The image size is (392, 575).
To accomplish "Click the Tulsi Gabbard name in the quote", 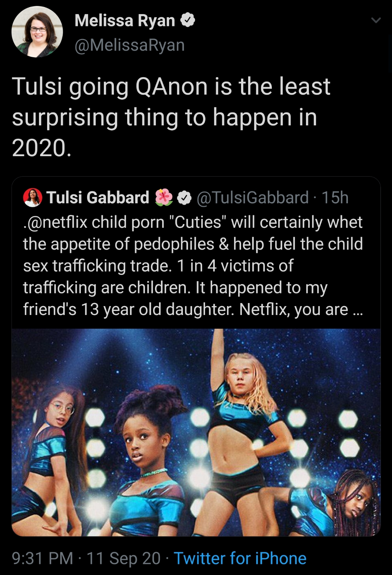I will click(98, 197).
